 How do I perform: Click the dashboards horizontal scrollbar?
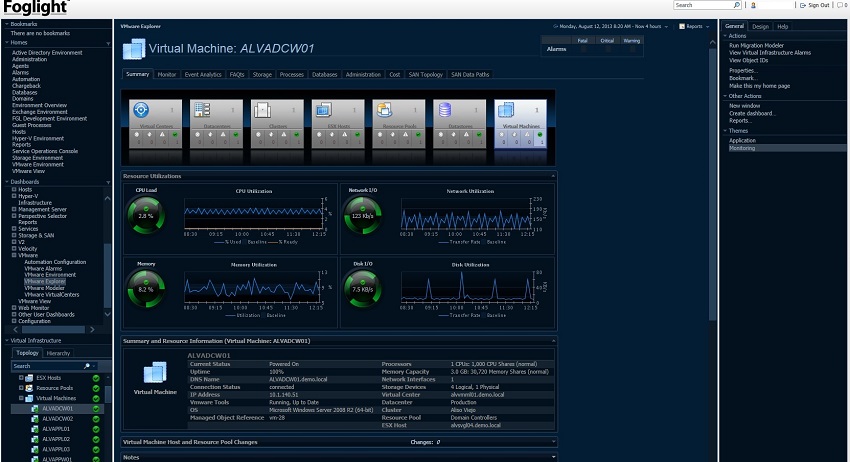click(53, 330)
